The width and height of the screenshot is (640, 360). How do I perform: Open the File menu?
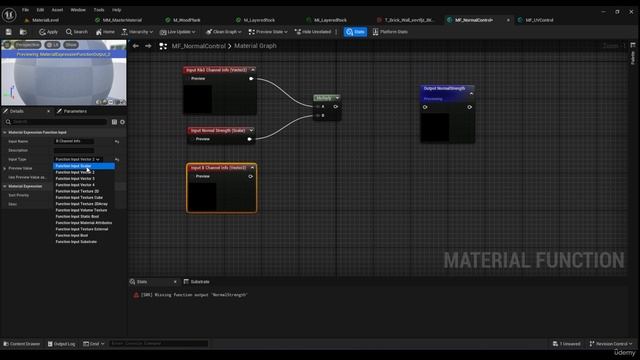[x=25, y=10]
